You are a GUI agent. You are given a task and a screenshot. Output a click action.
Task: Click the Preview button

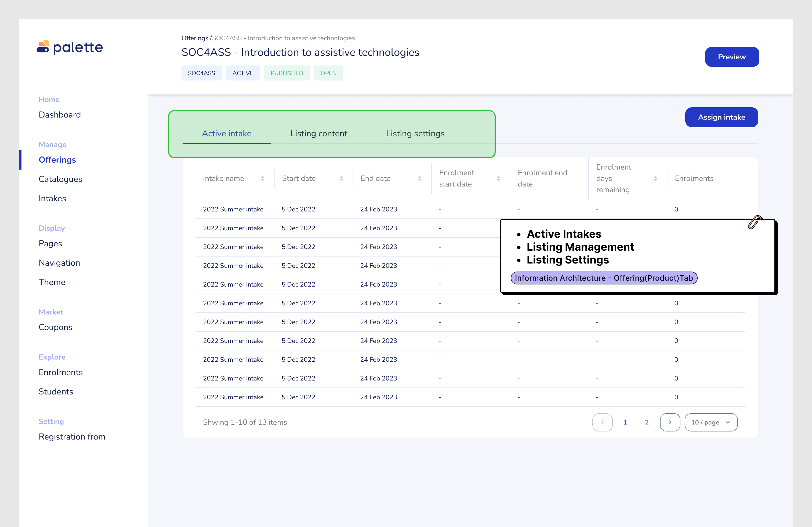point(732,57)
